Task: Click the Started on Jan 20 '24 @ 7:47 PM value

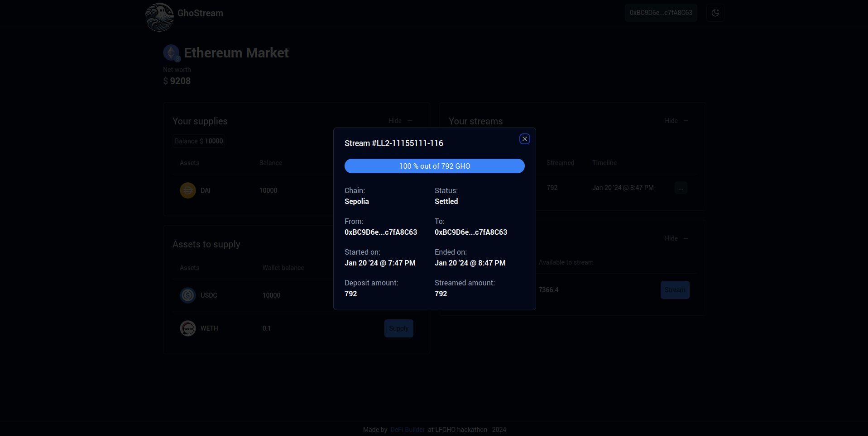Action: [x=380, y=263]
